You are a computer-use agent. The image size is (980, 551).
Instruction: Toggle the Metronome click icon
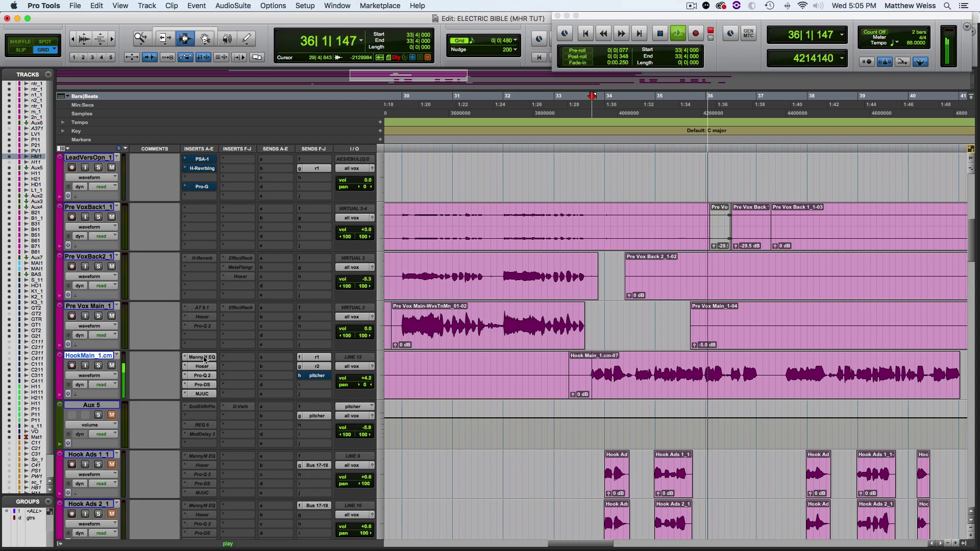pos(885,62)
